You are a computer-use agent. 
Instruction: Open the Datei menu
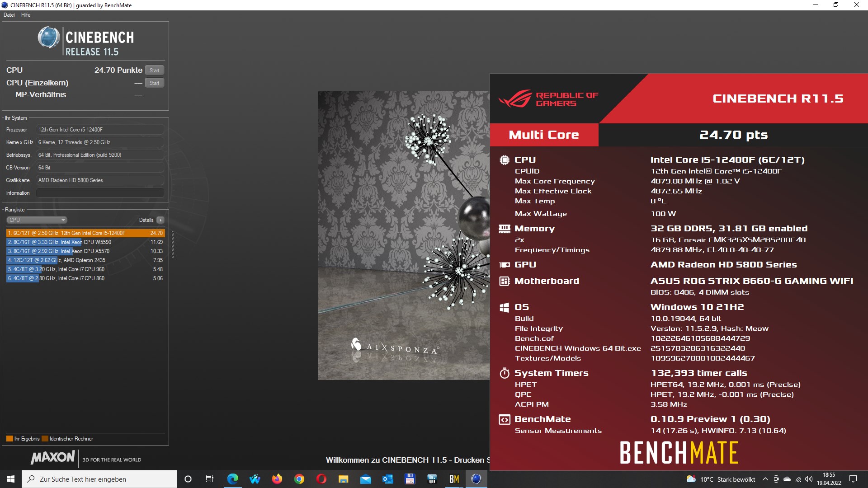(9, 15)
